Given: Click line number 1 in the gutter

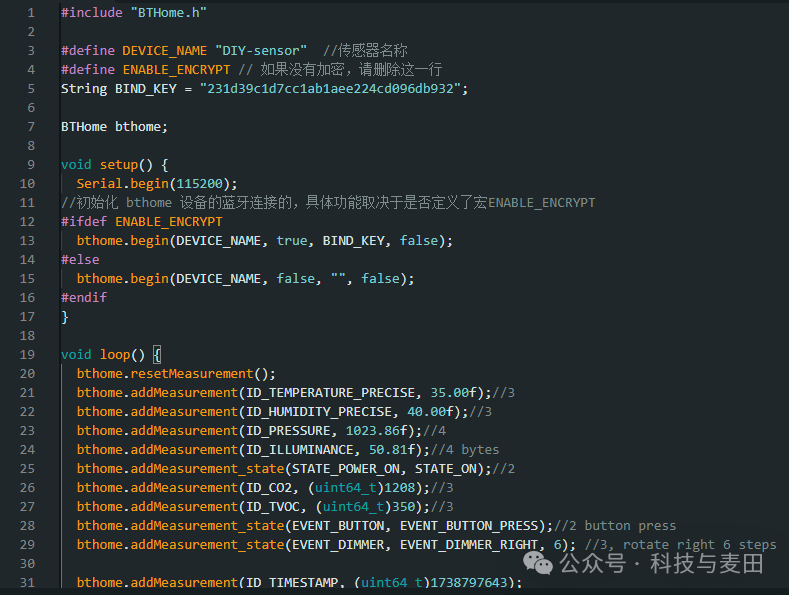Looking at the screenshot, I should tap(31, 13).
